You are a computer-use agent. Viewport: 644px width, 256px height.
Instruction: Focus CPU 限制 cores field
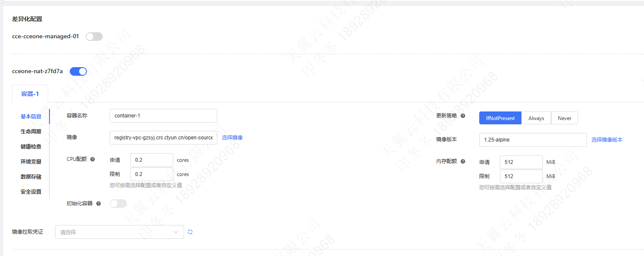[x=152, y=174]
